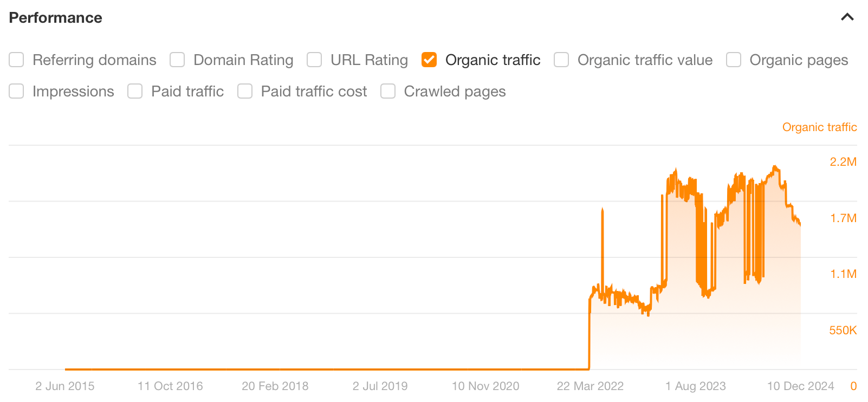Enable the Impressions metric

tap(16, 91)
